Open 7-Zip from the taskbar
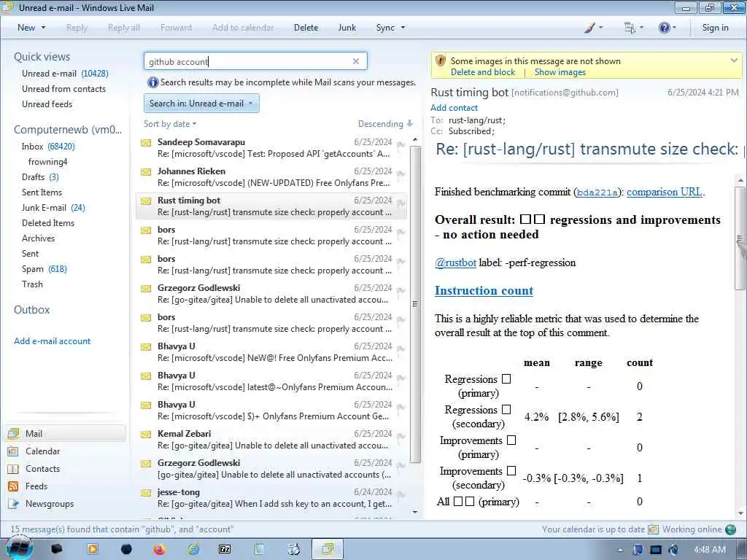 225,549
